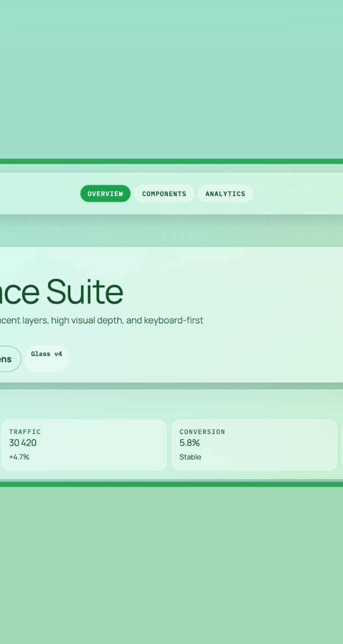Click the '5.8%' conversion value
Screen dimensions: 343x644
[190, 443]
